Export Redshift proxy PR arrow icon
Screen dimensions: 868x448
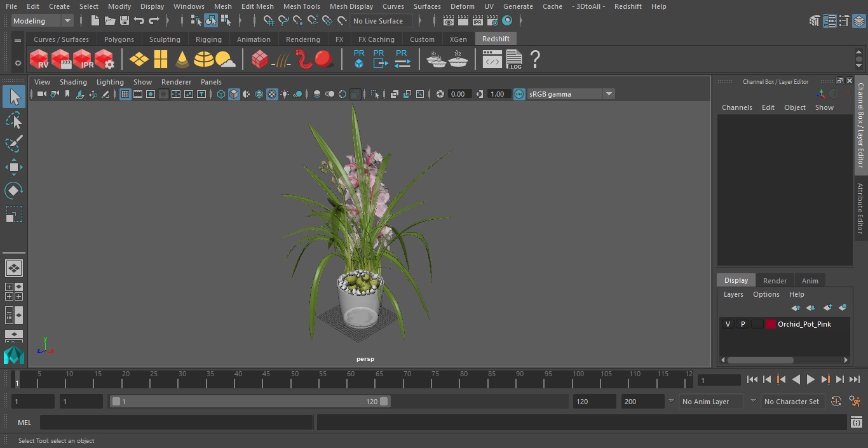coord(380,59)
